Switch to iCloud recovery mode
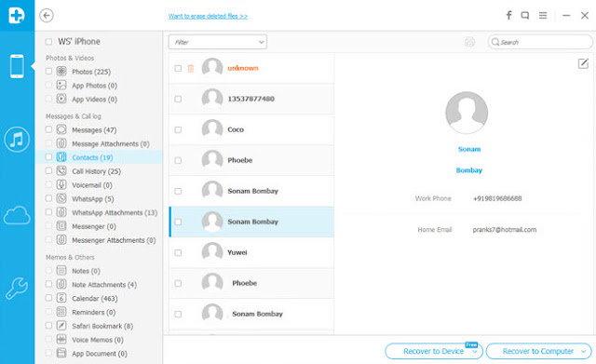596x364 pixels. tap(17, 216)
